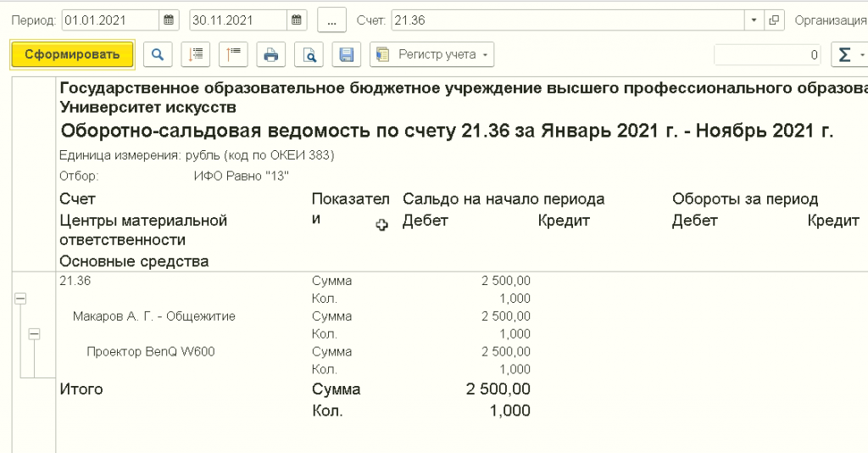The height and width of the screenshot is (453, 868).
Task: Collapse the 21.36 account group
Action: click(20, 299)
